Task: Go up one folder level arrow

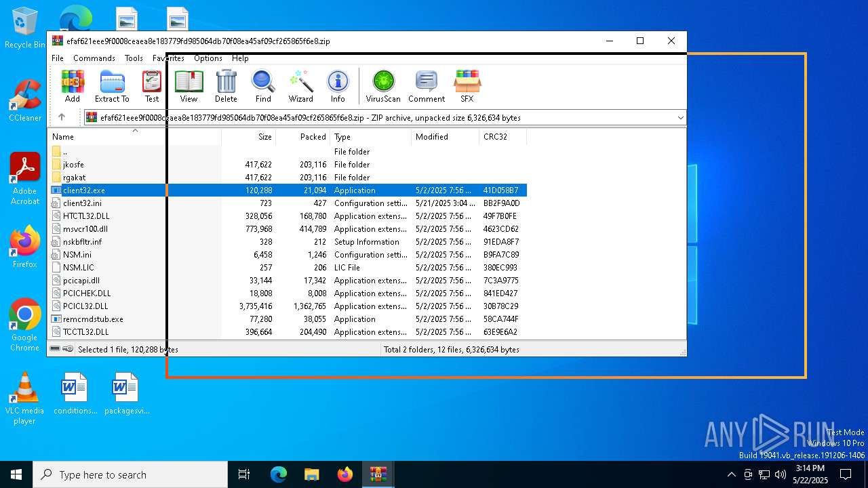Action: pyautogui.click(x=62, y=117)
